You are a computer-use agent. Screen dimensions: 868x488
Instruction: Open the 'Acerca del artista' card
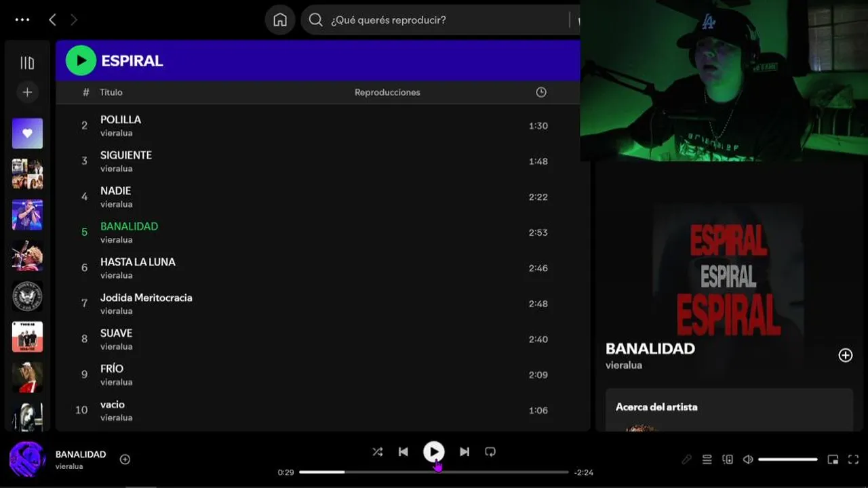click(729, 409)
